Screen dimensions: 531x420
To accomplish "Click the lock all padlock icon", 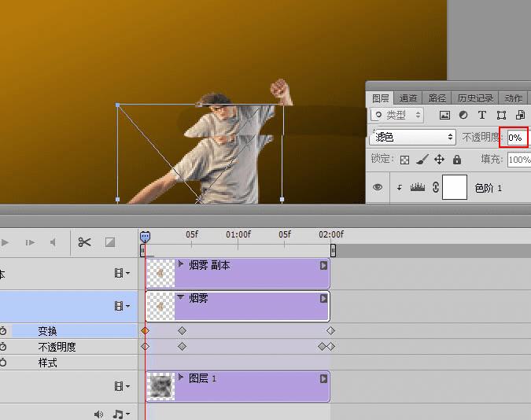I will pos(456,160).
